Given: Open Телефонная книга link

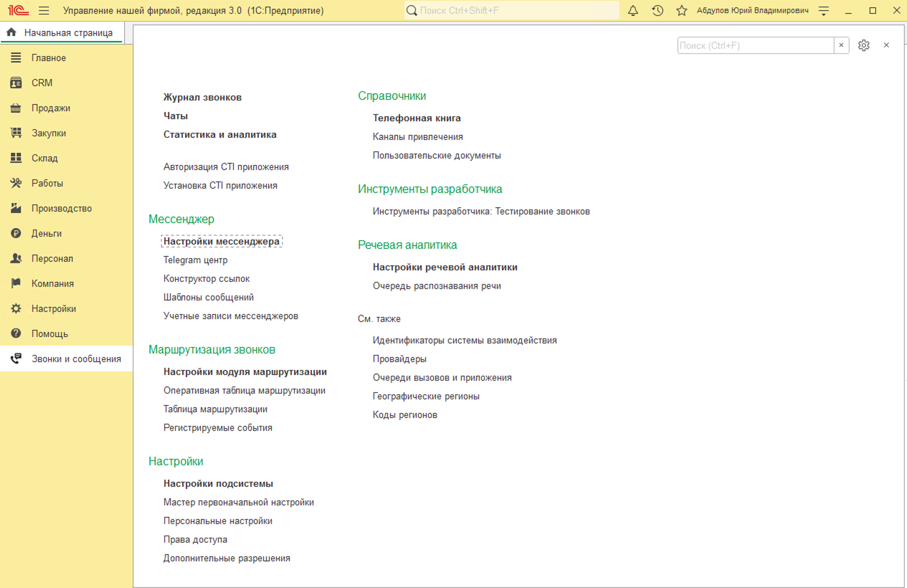Looking at the screenshot, I should tap(417, 118).
